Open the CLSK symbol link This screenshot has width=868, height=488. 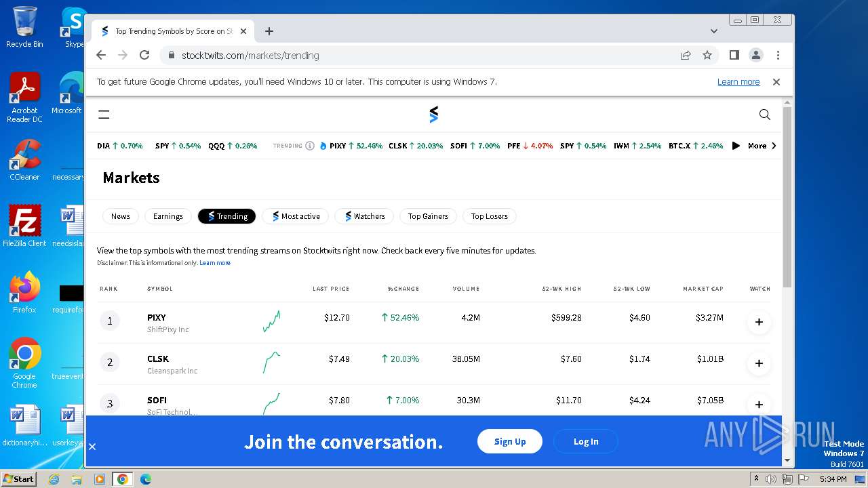158,359
